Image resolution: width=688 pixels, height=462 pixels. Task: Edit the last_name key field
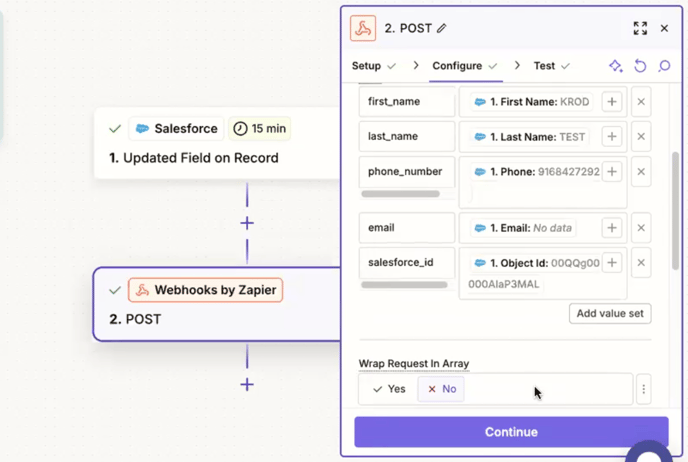(407, 136)
